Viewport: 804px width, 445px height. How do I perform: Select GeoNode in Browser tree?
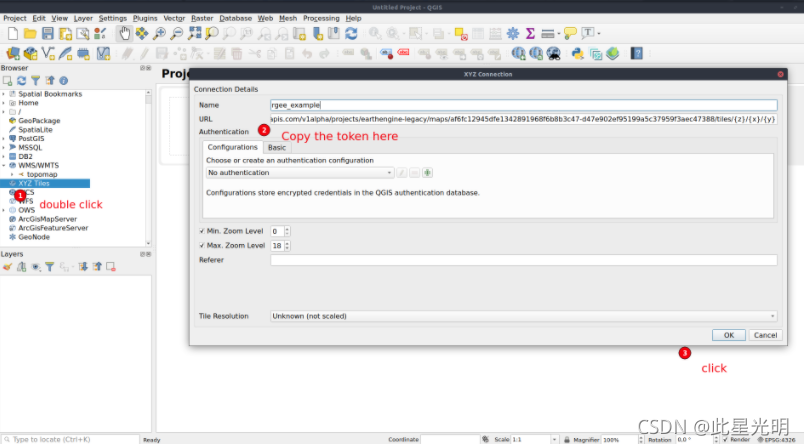[34, 237]
